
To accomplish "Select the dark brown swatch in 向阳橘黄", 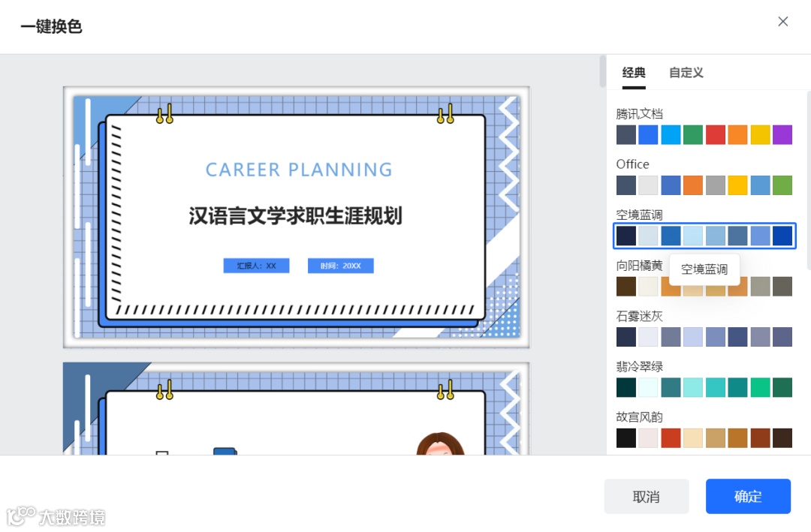I will point(626,287).
